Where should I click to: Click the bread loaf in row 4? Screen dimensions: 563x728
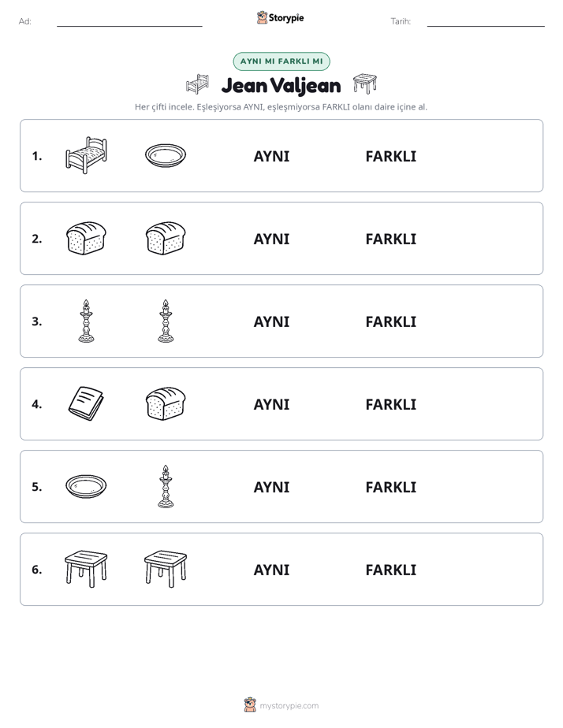[x=166, y=403]
